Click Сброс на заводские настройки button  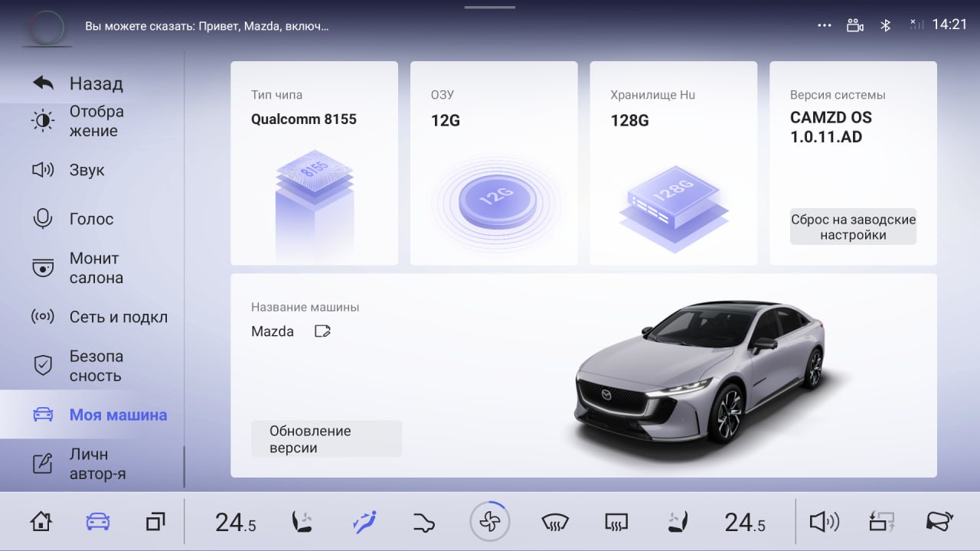tap(853, 227)
